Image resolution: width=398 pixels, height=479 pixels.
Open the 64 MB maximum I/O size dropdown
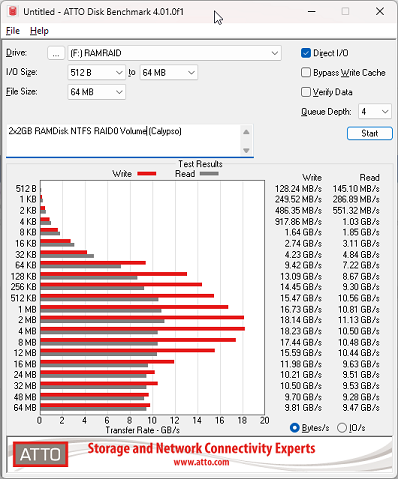coord(168,73)
